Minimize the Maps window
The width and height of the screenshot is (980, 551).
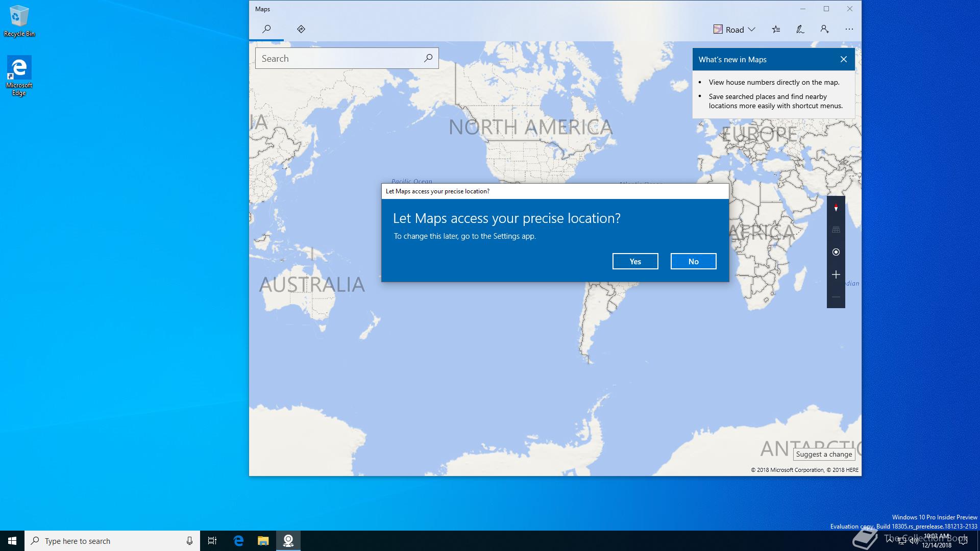[x=803, y=9]
